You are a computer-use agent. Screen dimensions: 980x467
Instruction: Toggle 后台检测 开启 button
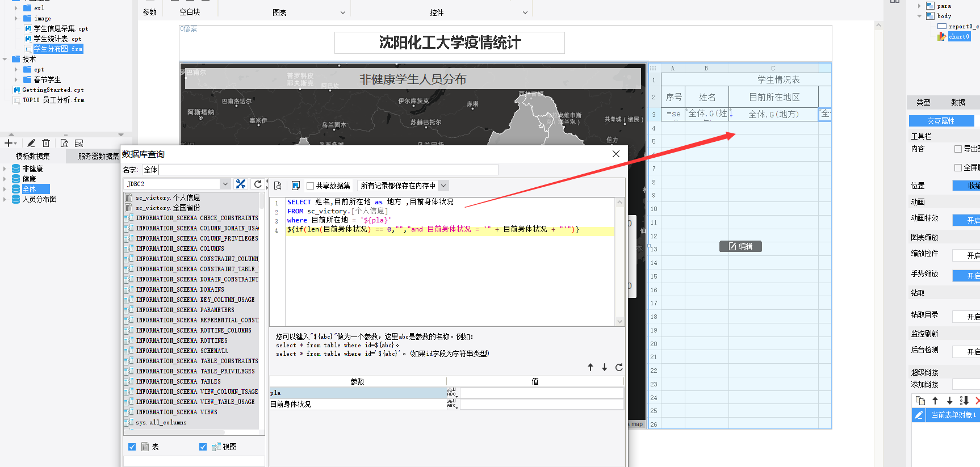click(966, 352)
